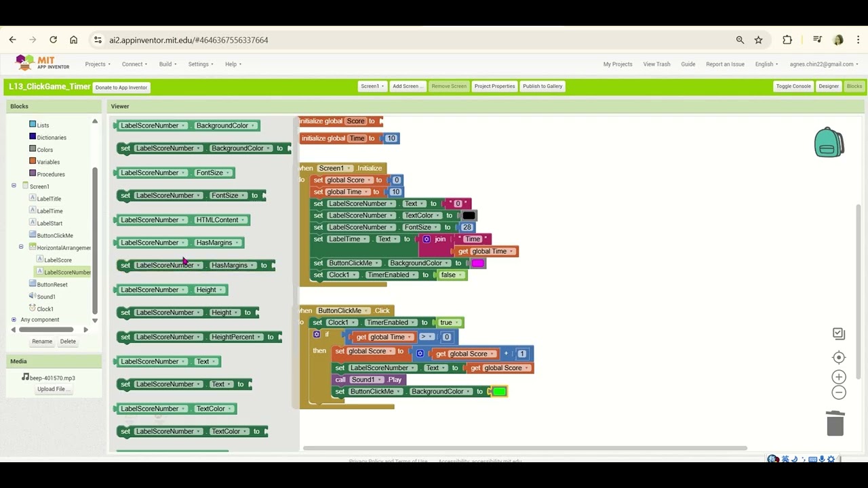
Task: Click the Toggle Console button
Action: (793, 86)
